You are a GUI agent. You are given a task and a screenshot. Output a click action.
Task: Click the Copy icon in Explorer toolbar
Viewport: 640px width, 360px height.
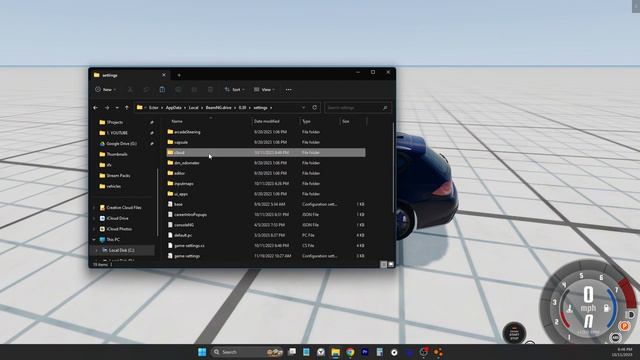[x=146, y=89]
